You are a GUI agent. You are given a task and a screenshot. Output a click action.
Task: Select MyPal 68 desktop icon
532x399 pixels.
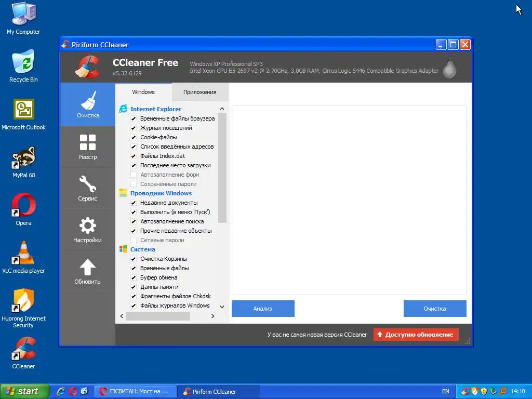(23, 162)
